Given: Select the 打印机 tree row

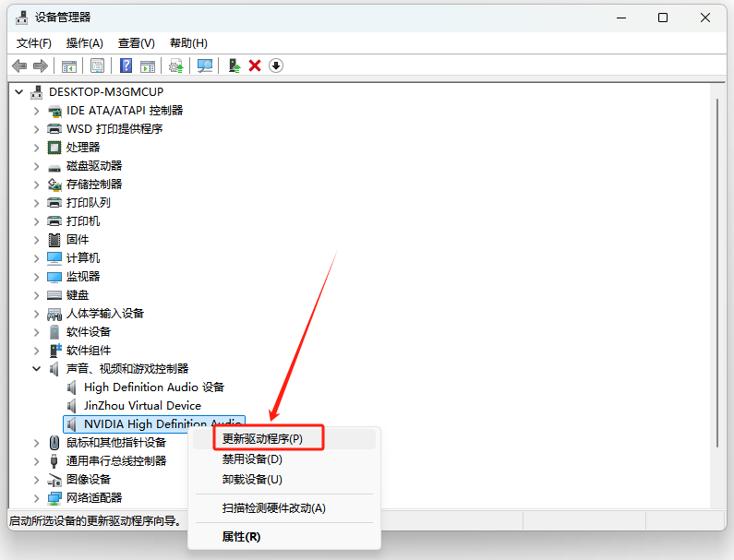Looking at the screenshot, I should (x=83, y=221).
